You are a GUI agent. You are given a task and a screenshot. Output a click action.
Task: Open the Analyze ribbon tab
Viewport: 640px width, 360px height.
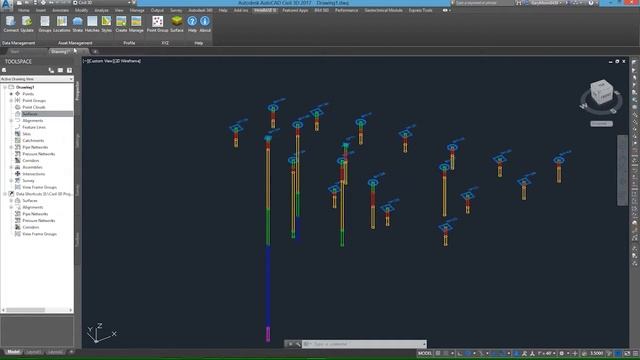(101, 10)
